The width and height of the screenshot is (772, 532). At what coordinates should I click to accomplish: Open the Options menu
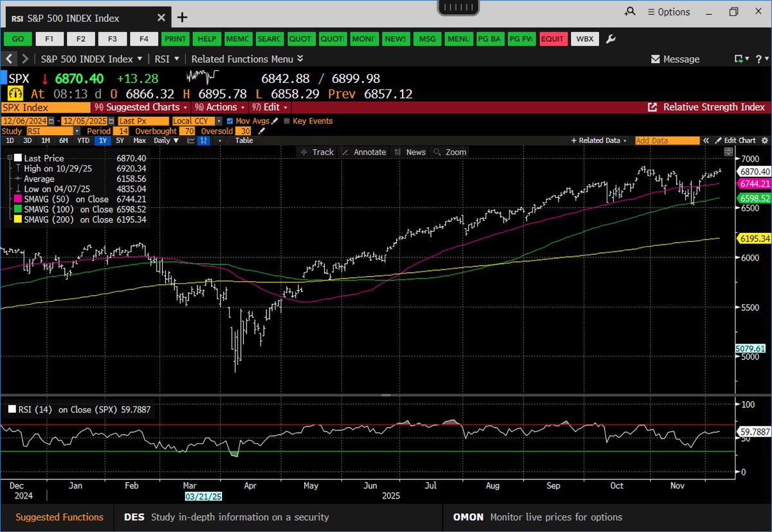point(668,12)
